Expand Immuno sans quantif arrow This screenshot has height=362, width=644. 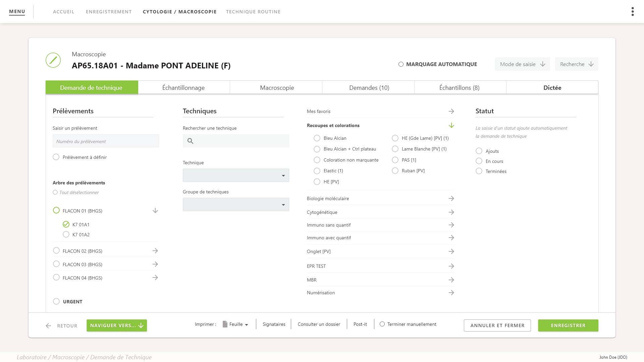click(451, 225)
